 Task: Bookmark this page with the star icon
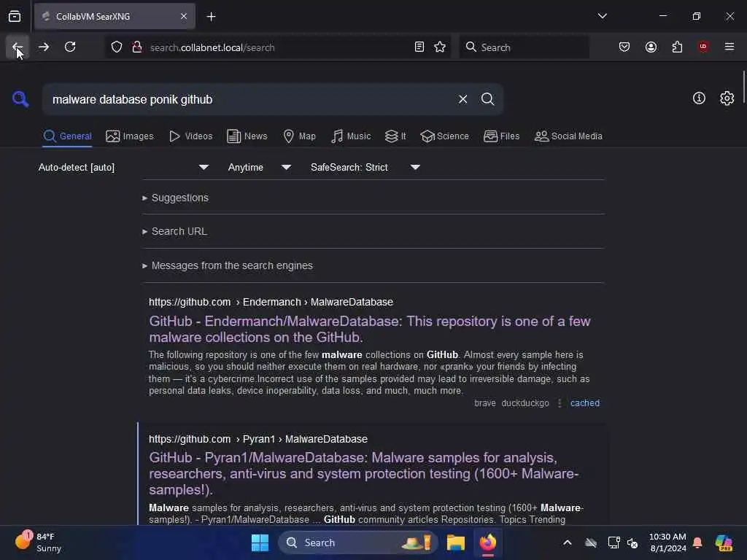(x=440, y=47)
